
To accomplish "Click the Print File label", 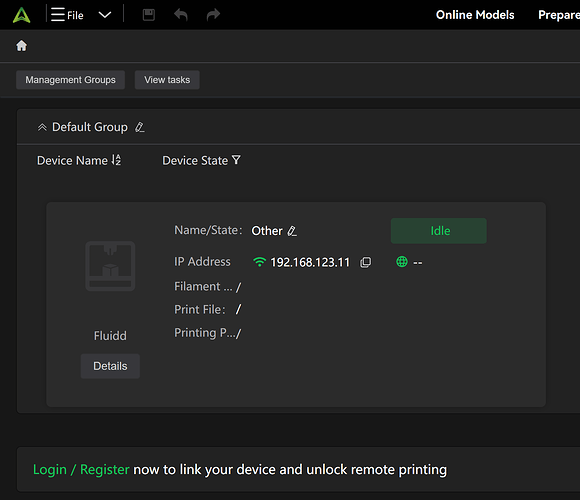I will tap(200, 310).
